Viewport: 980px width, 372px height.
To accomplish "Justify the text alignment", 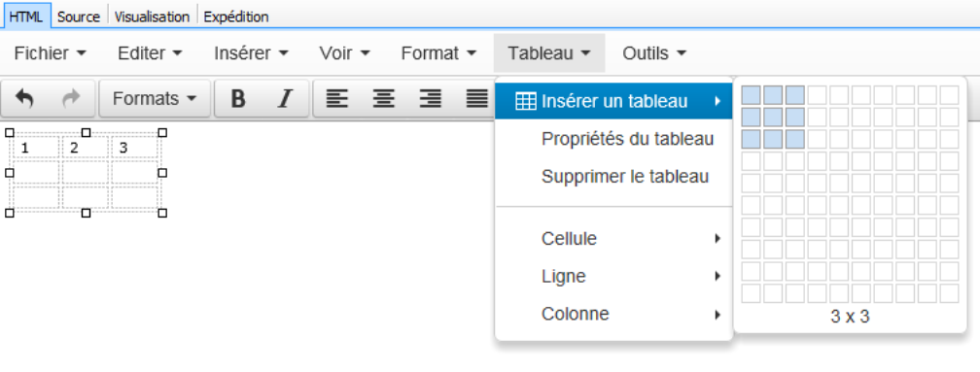I will coord(477,99).
